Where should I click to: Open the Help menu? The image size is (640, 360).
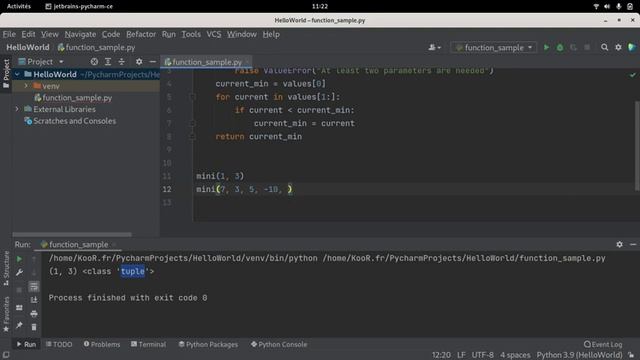(x=271, y=34)
